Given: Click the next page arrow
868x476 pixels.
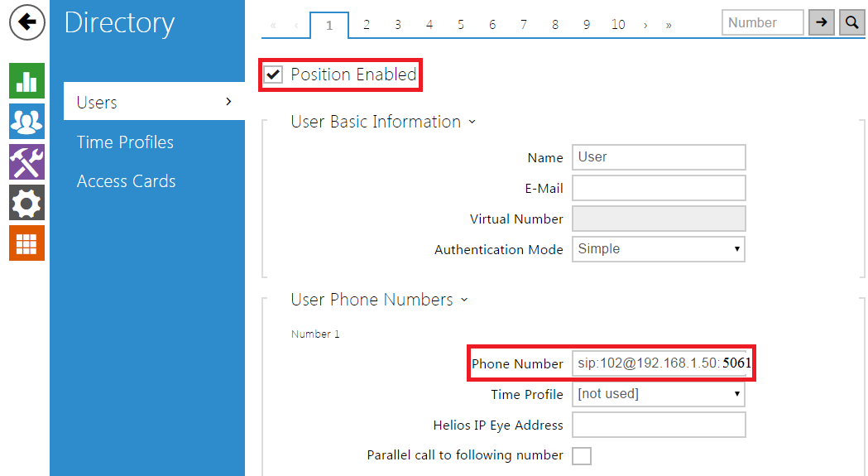Looking at the screenshot, I should 645,25.
